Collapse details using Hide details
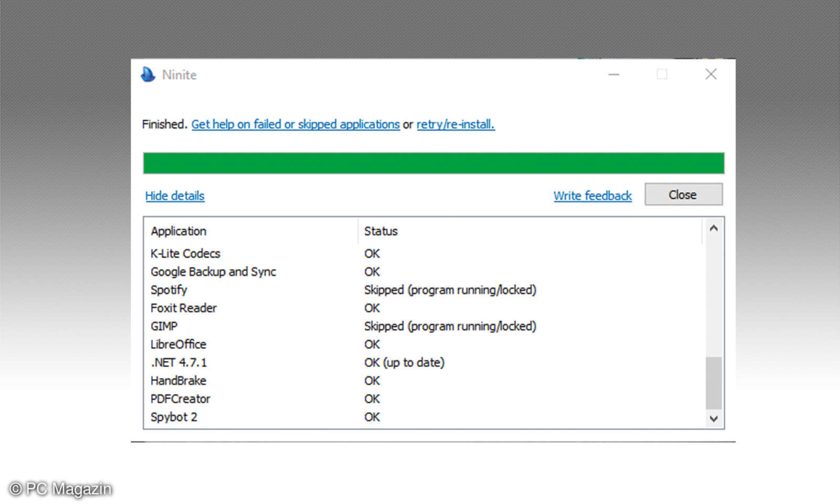 pos(174,195)
